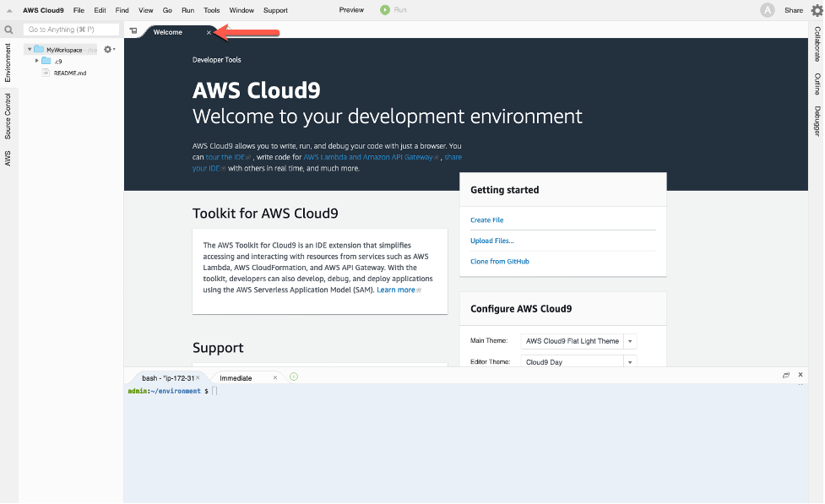This screenshot has height=504, width=825.
Task: Close the Welcome tab
Action: coord(209,32)
